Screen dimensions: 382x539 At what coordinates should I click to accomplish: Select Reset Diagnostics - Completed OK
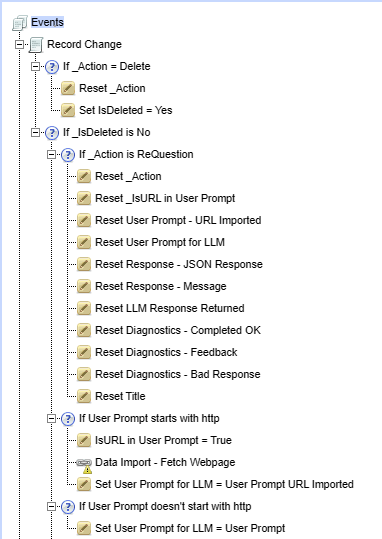pos(178,330)
